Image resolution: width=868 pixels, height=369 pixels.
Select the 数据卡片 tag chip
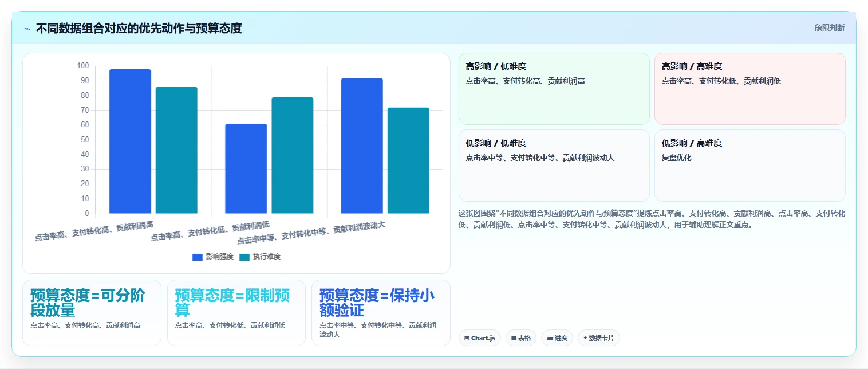pyautogui.click(x=599, y=338)
